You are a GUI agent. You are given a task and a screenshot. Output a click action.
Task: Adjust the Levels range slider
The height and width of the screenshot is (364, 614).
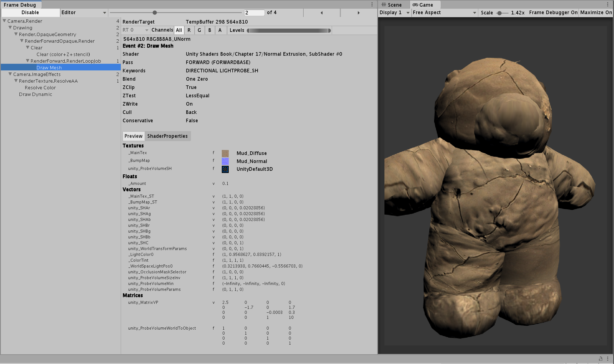point(289,30)
